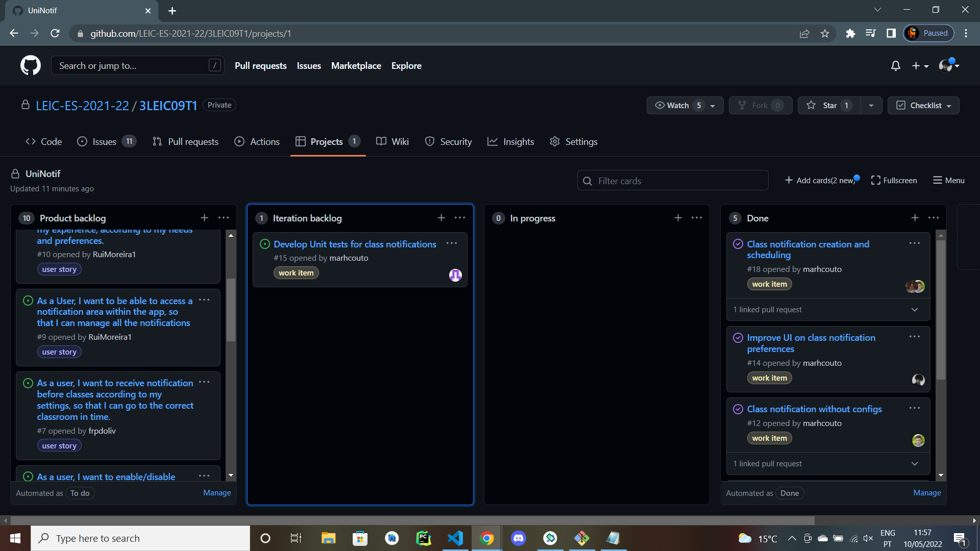Open Develop Unit tests for class notifications issue
The height and width of the screenshot is (551, 980).
pos(355,244)
